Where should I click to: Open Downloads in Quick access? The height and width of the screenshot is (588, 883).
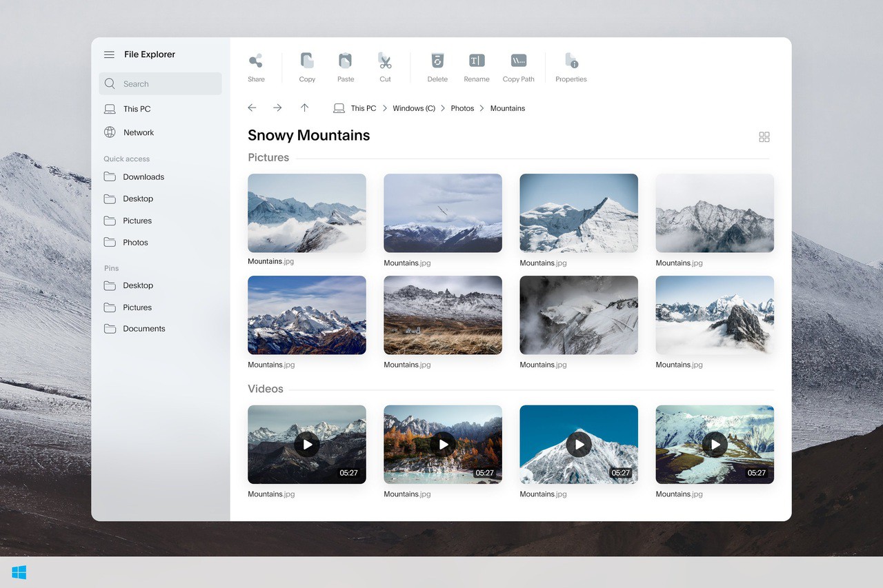[x=143, y=177]
